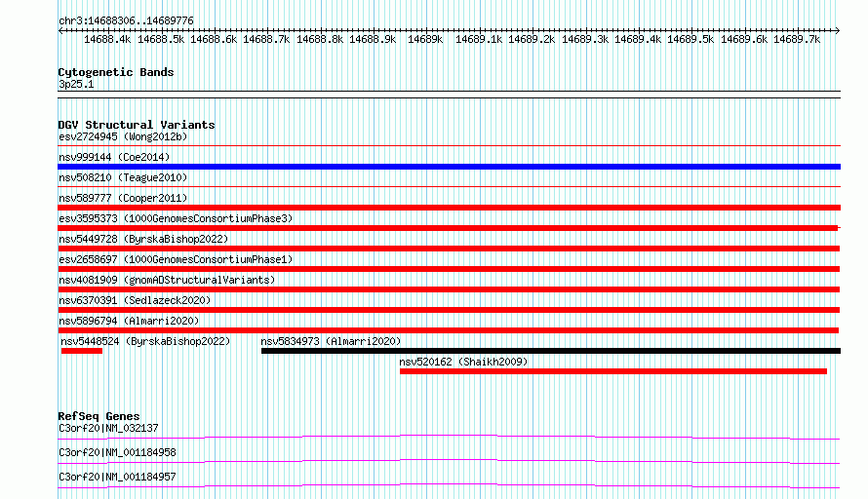Viewport: 868px width, 499px height.
Task: Click the red bar under nsv4081909
Action: [449, 289]
